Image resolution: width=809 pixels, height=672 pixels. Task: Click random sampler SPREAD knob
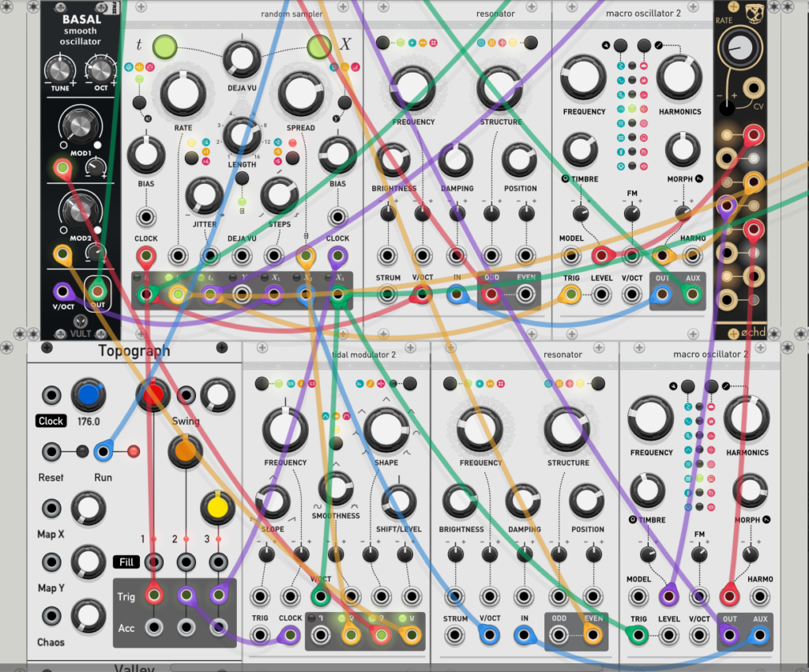[300, 95]
